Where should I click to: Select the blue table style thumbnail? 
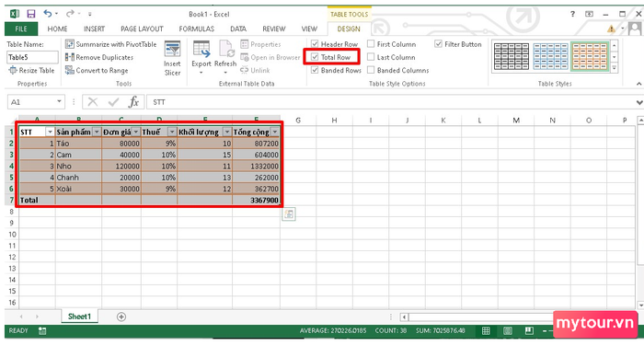coord(550,56)
